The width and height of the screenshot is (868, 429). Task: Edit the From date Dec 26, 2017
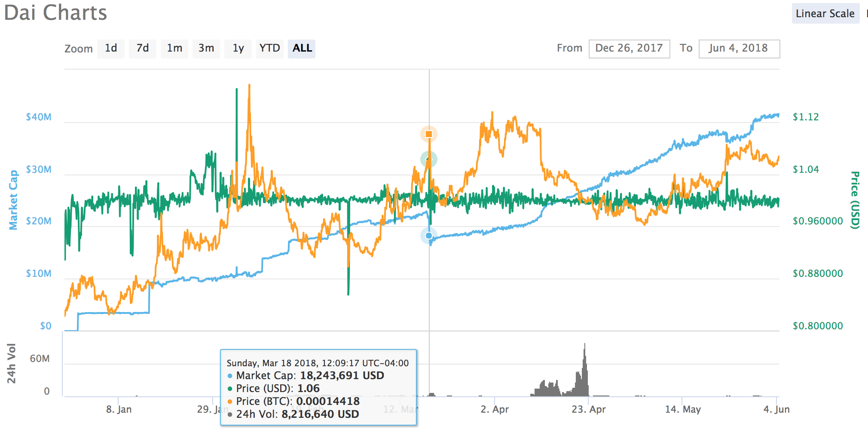(x=629, y=49)
